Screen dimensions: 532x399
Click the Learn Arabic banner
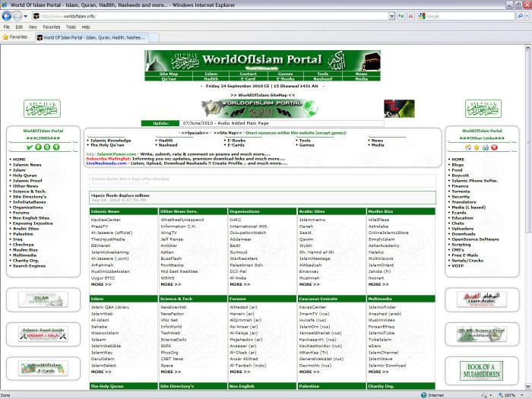click(x=482, y=299)
